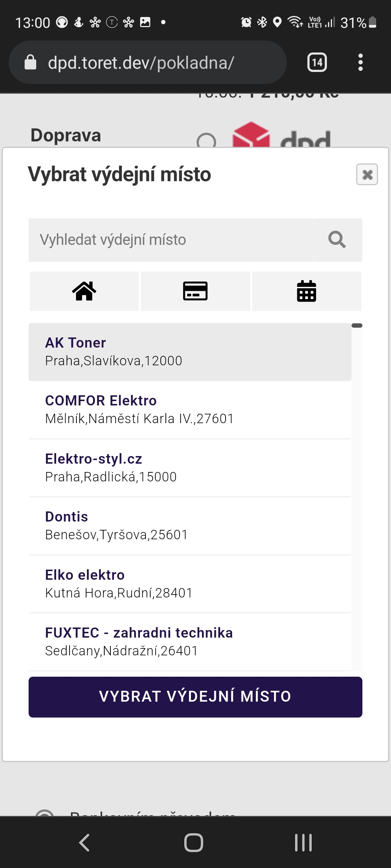Open Chrome three-dot overflow menu
Viewport: 391px width, 868px height.
[360, 63]
